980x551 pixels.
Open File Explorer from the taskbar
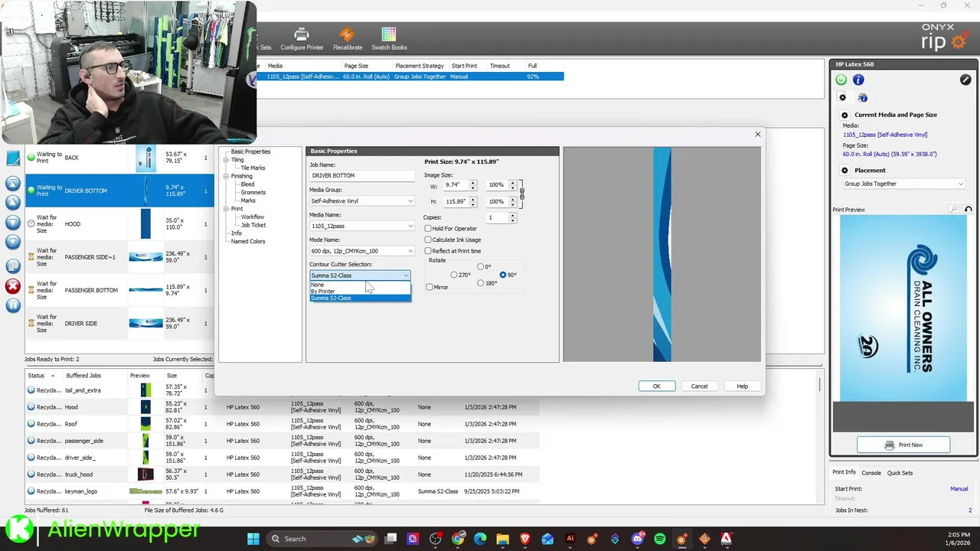(502, 539)
